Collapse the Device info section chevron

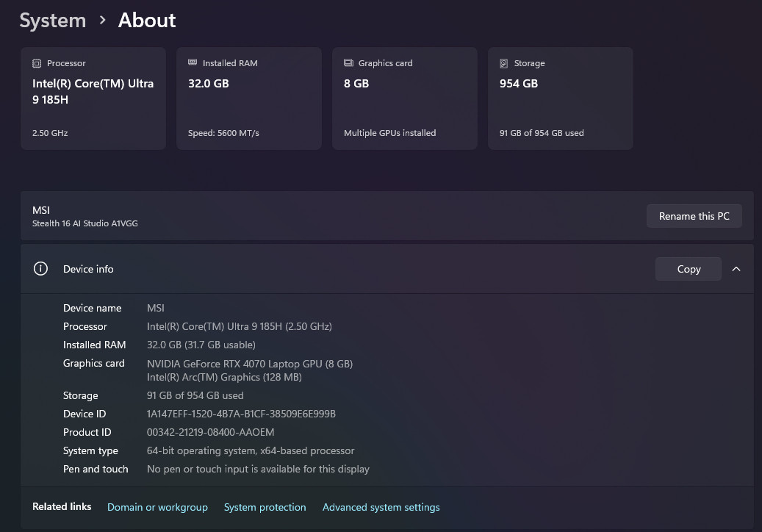736,269
